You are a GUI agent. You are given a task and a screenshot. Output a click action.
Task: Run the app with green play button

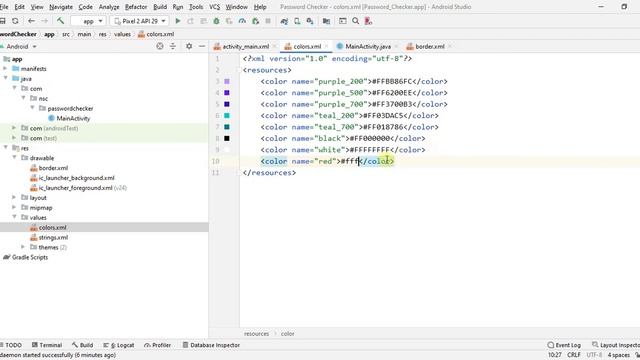click(178, 21)
